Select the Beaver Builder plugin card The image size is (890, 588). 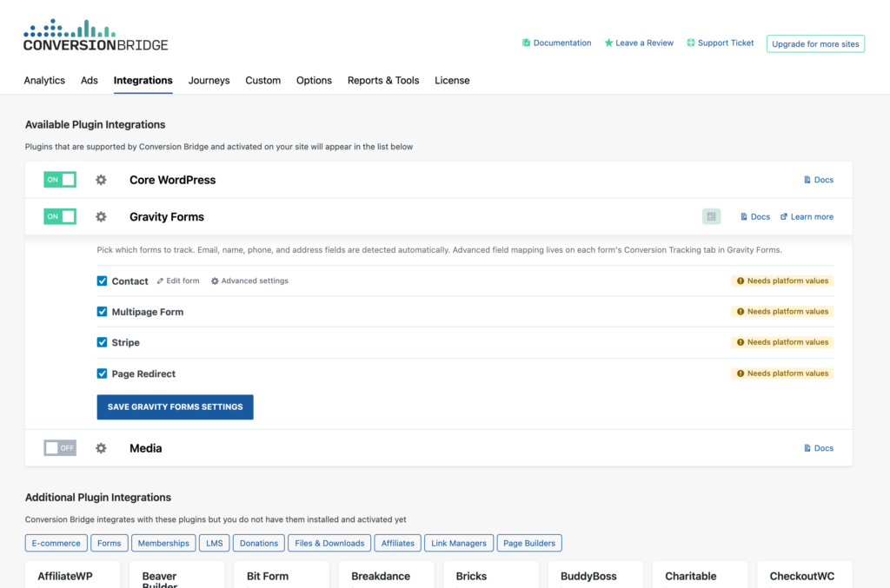pos(177,575)
